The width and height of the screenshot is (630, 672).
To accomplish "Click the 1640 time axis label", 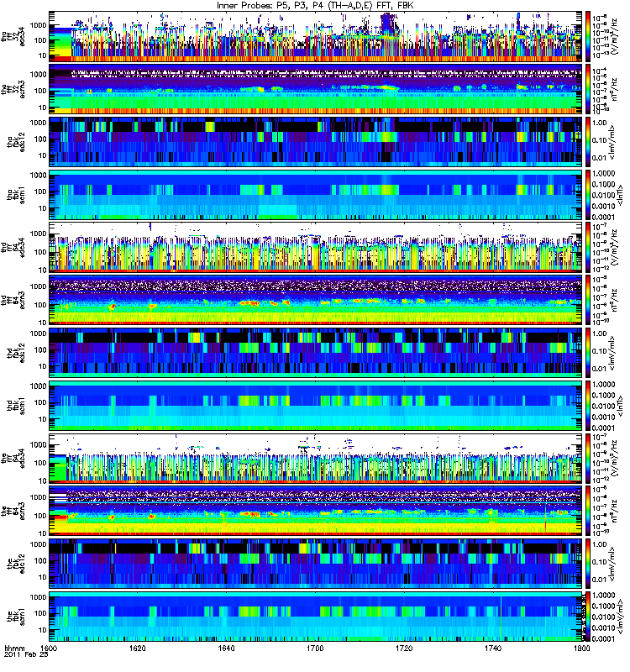I will 226,648.
